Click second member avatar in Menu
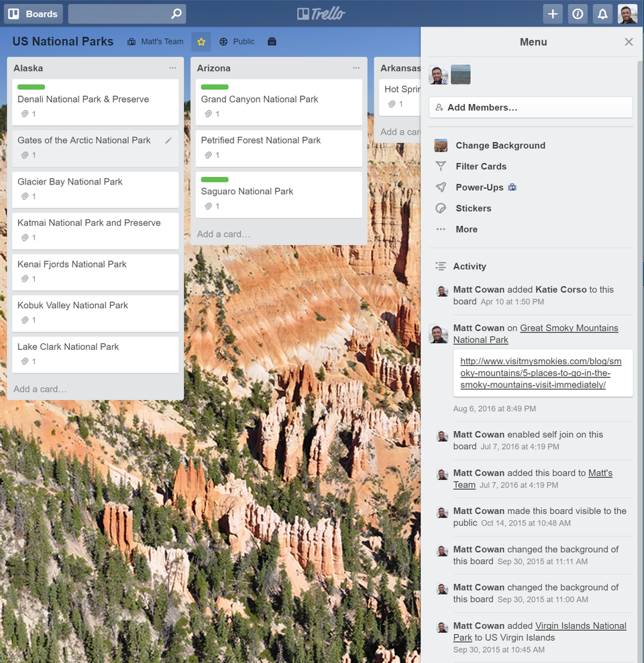The image size is (644, 663). tap(461, 75)
